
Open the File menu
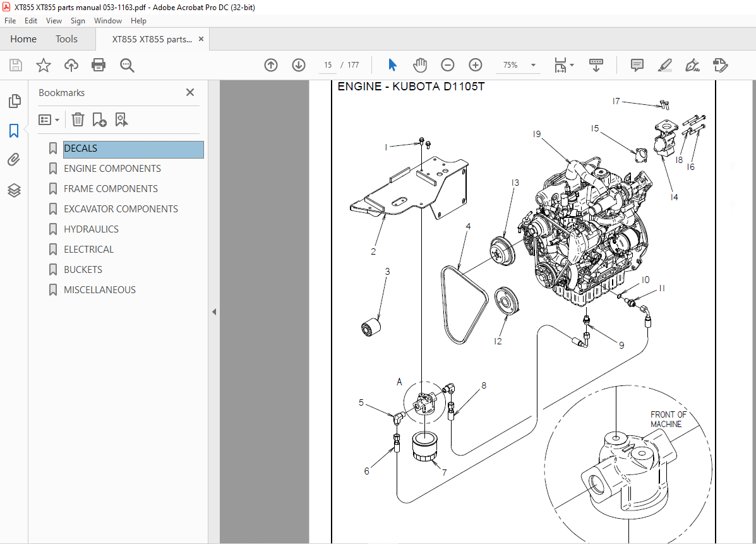[10, 21]
